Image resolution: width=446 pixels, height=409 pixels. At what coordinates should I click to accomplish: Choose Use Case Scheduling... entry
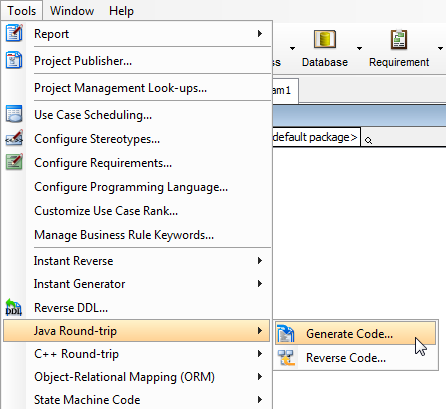point(136,115)
